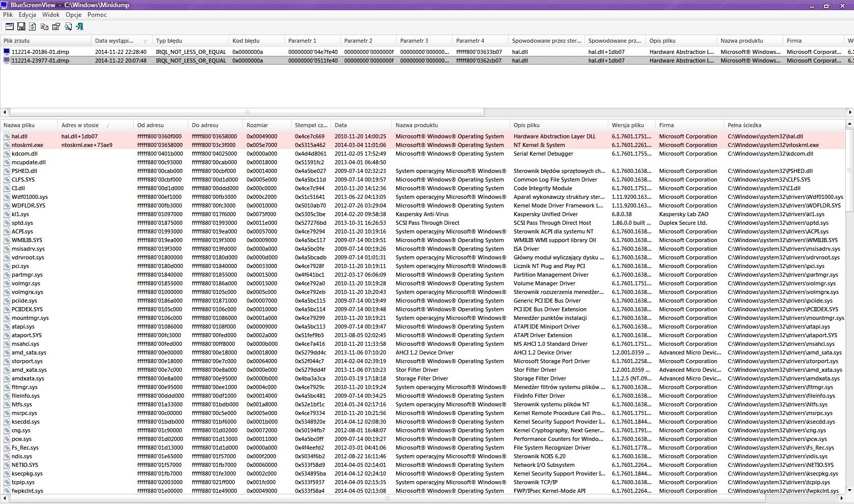This screenshot has width=854, height=504.
Task: Click the Exit door toolbar icon
Action: coord(79,26)
